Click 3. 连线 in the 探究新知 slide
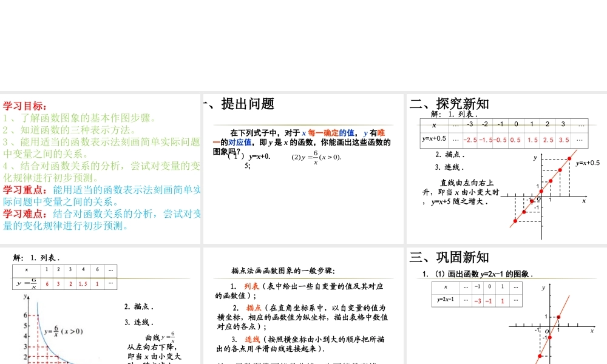This screenshot has width=607, height=364. coord(449,167)
